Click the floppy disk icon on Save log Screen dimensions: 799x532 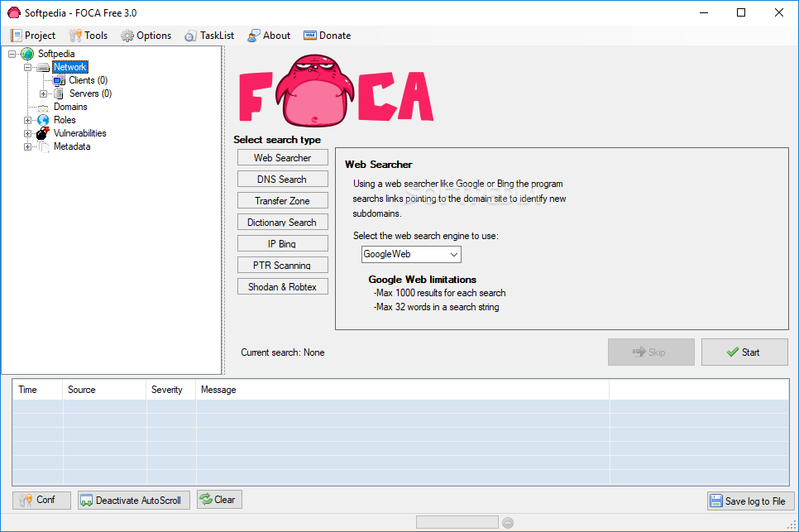point(716,501)
